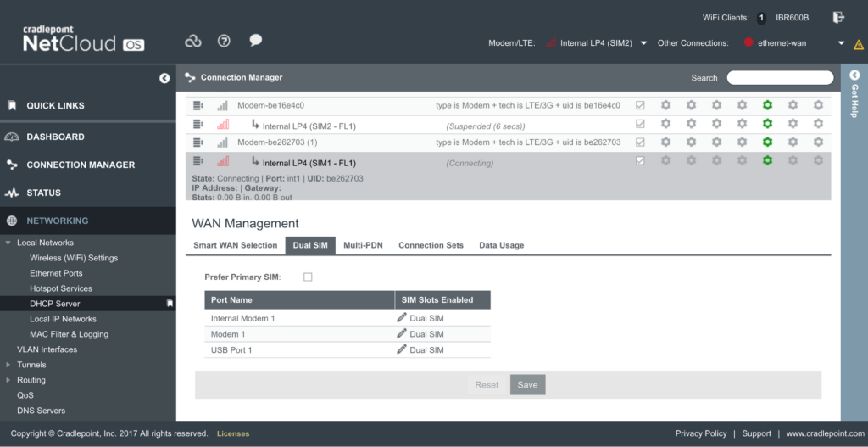Expand the Routing tree item
868x447 pixels.
point(8,380)
